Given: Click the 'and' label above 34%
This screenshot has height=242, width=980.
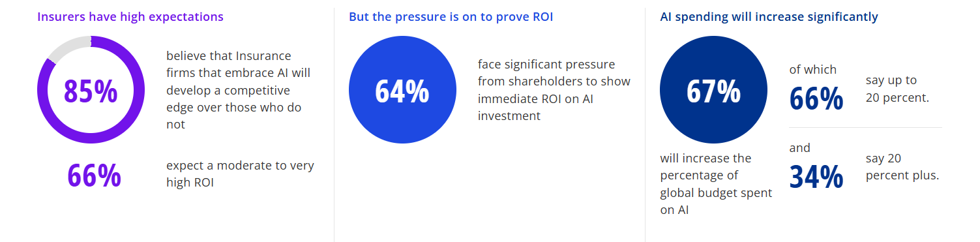Looking at the screenshot, I should (799, 148).
